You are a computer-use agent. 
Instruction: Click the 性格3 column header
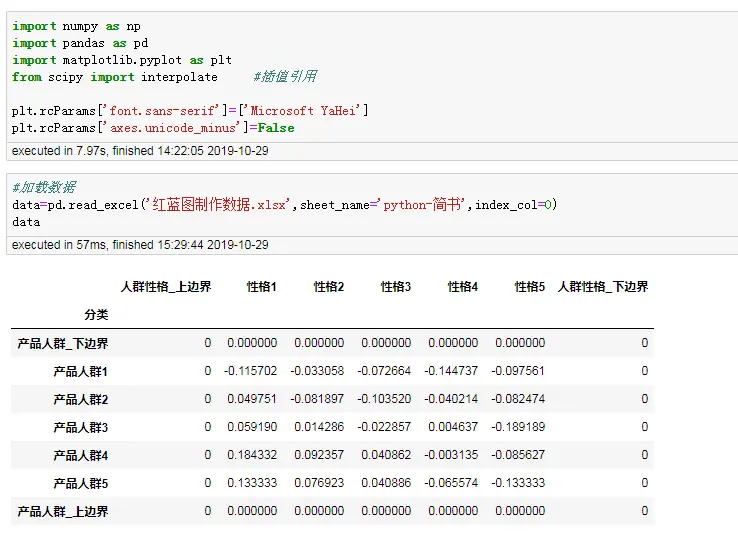(396, 287)
